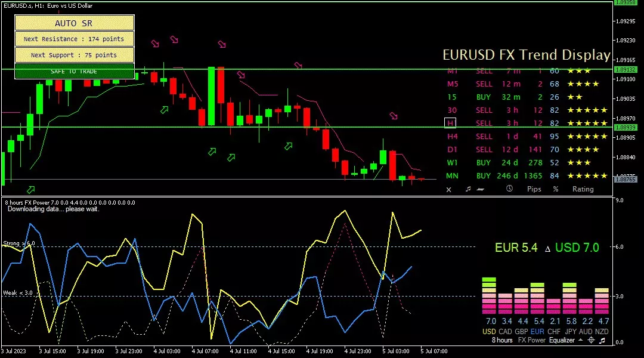Click the 15 two-star rating

575,97
